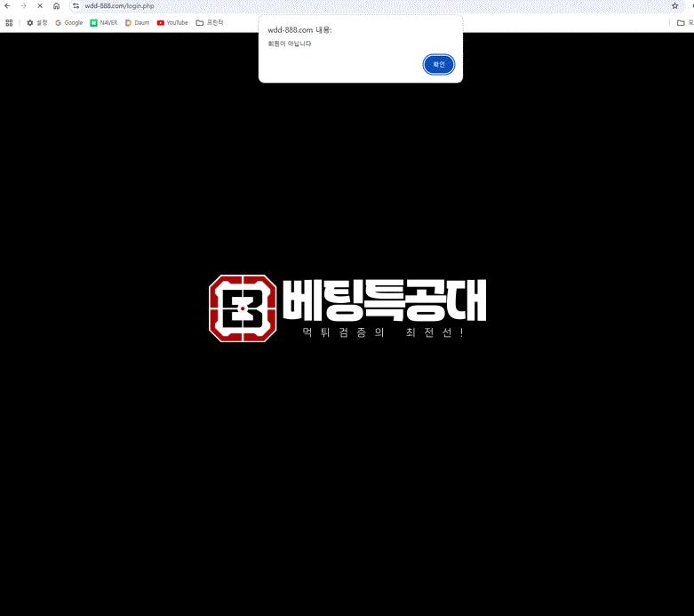View site information icon in address bar
This screenshot has height=616, width=694.
[x=76, y=5]
